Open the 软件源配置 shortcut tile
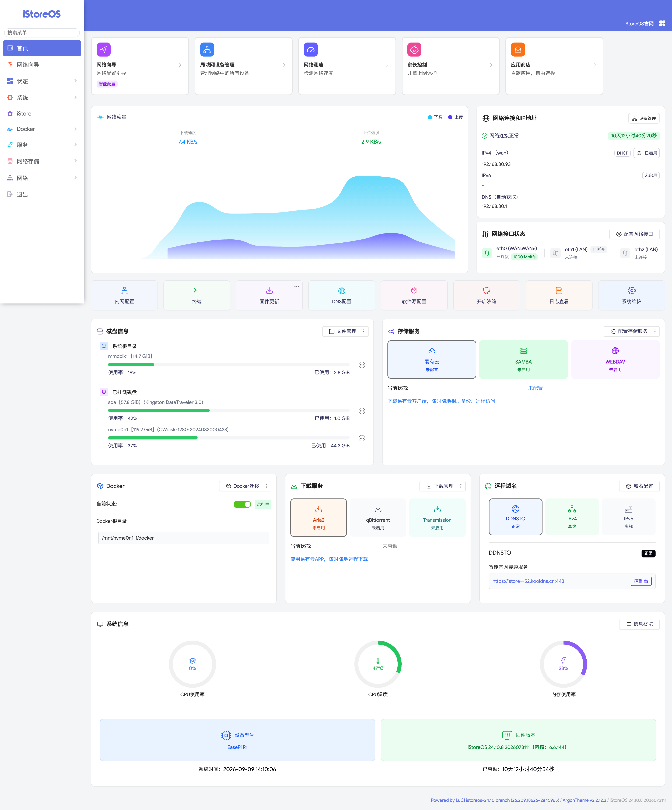 click(x=414, y=295)
